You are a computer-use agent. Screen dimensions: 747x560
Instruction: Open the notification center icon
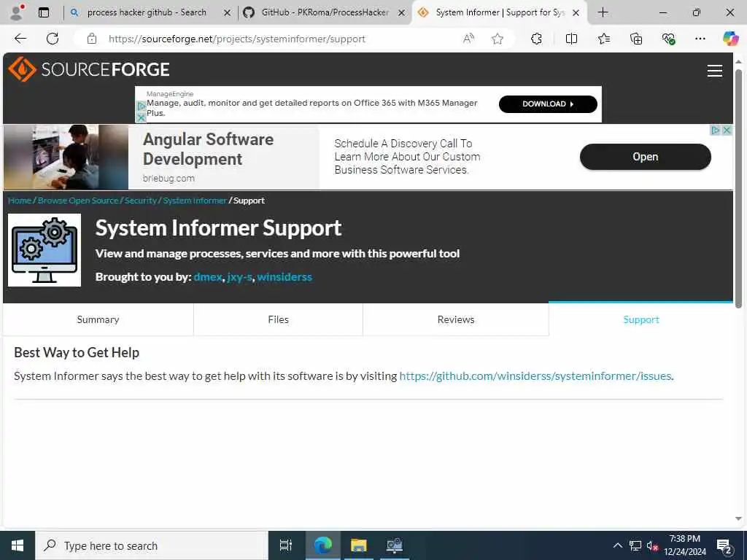[x=724, y=546]
